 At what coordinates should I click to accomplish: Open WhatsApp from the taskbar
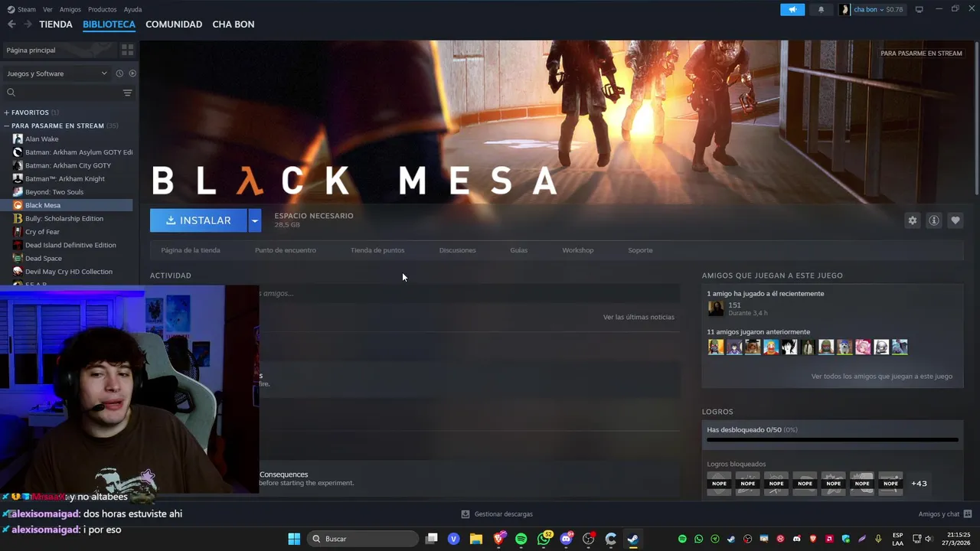pyautogui.click(x=544, y=539)
